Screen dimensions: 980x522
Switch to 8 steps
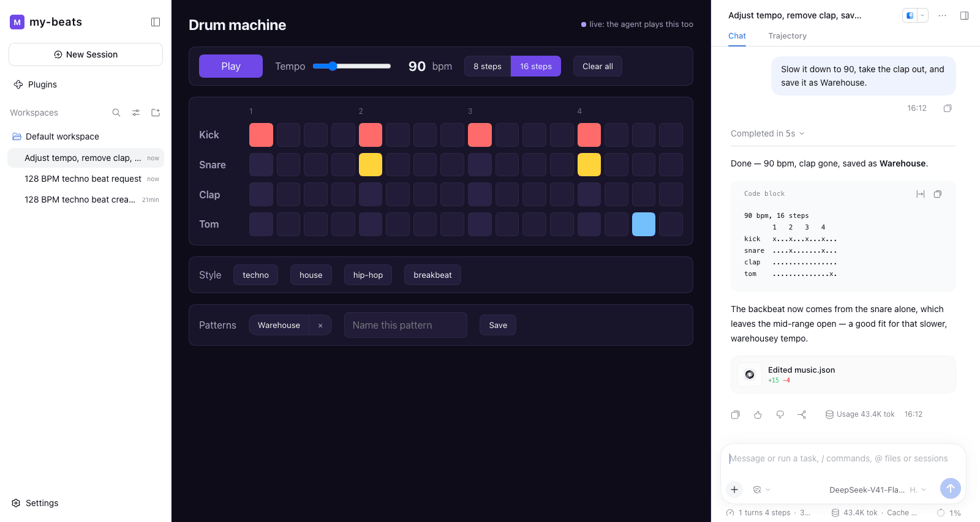pos(488,66)
